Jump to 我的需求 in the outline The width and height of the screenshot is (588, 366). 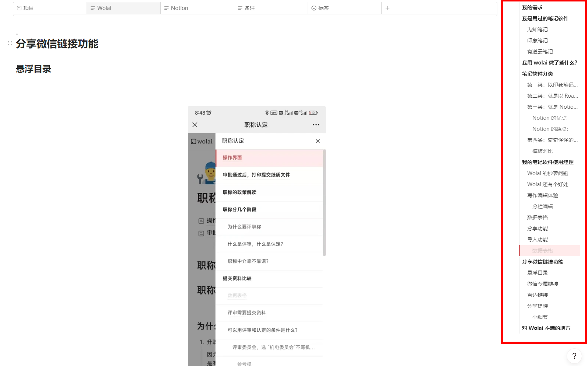coord(532,7)
